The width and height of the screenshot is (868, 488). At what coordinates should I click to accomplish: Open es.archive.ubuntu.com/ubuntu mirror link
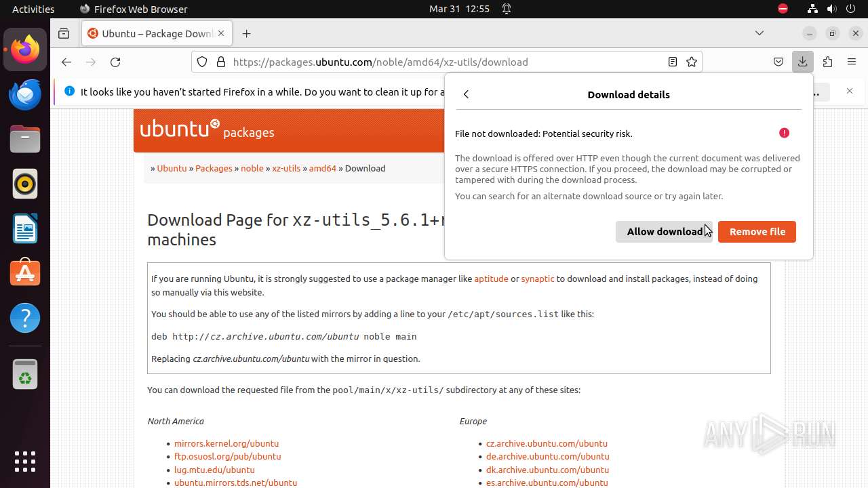click(x=547, y=483)
